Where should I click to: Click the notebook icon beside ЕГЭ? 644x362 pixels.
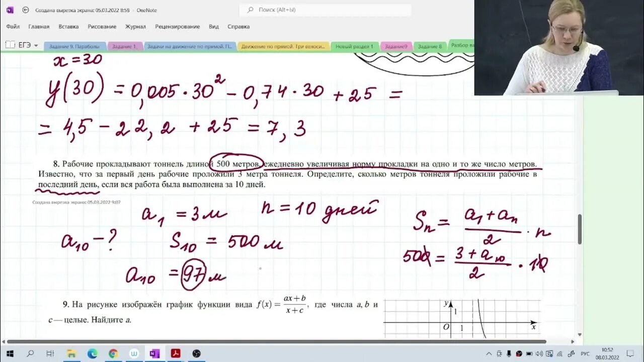point(10,45)
